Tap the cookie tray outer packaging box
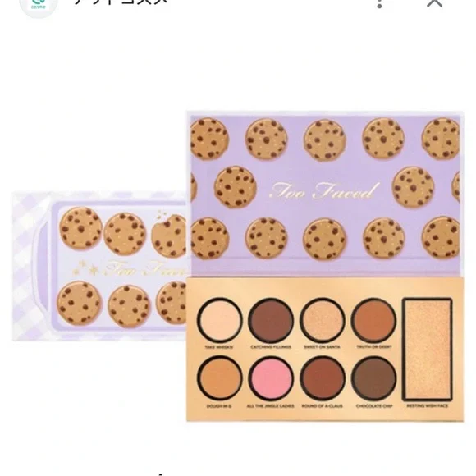476x476 pixels. tap(99, 266)
